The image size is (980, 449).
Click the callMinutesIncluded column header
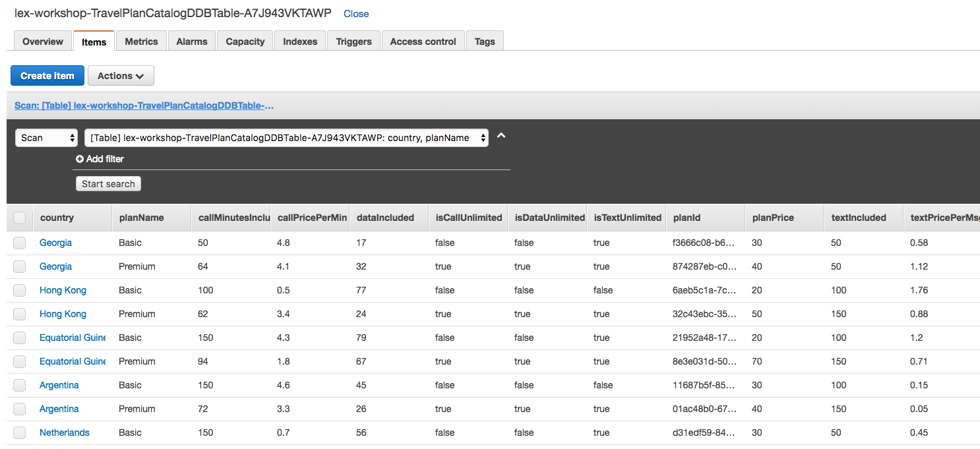click(231, 218)
